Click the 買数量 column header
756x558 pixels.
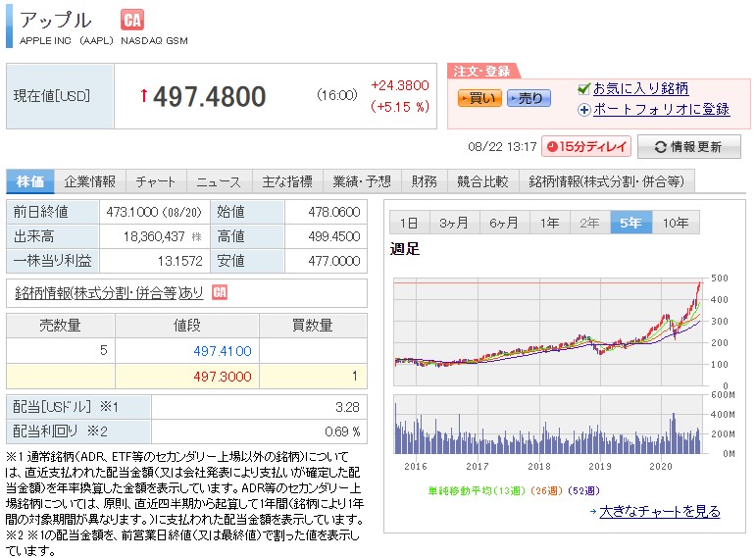coord(313,326)
